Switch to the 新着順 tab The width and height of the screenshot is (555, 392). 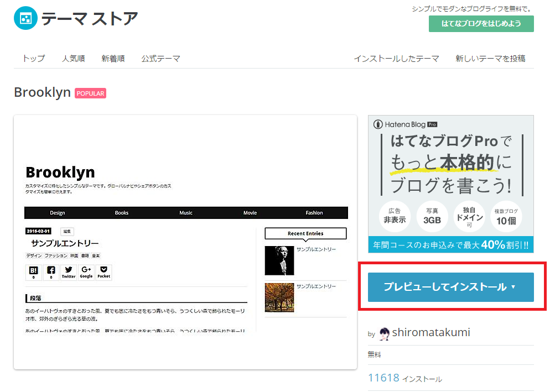pos(113,59)
